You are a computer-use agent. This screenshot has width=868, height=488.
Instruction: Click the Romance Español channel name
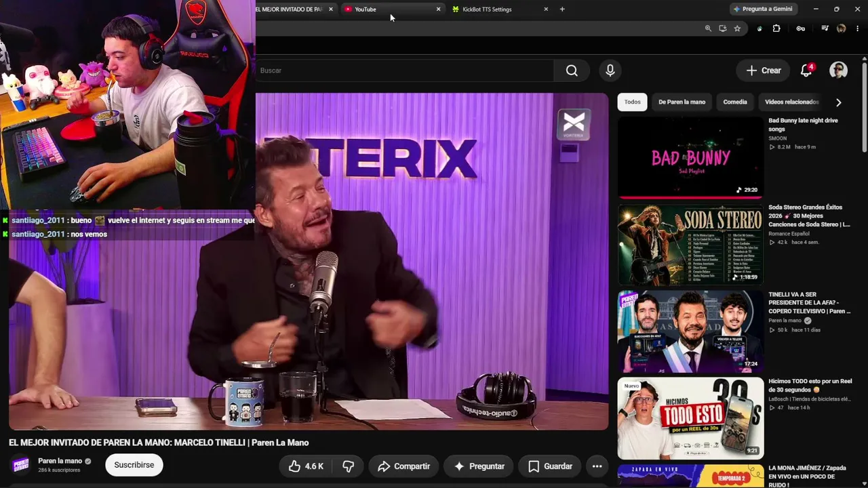pyautogui.click(x=789, y=234)
